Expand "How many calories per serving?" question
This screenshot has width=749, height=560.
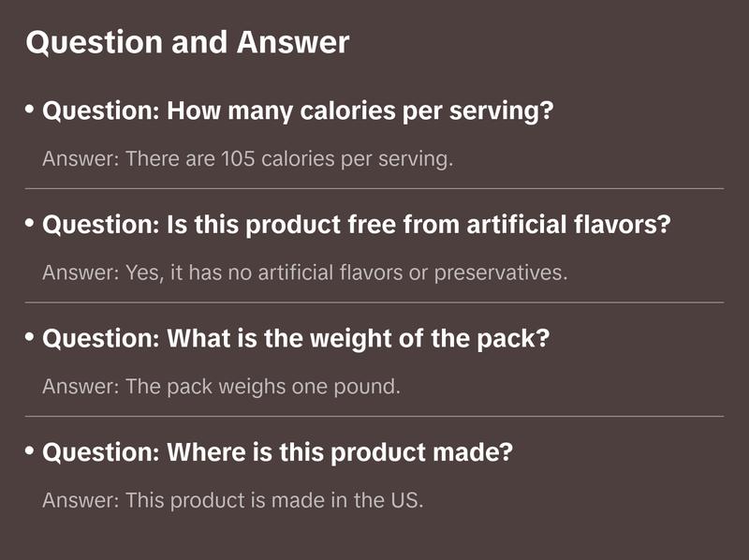coord(299,112)
